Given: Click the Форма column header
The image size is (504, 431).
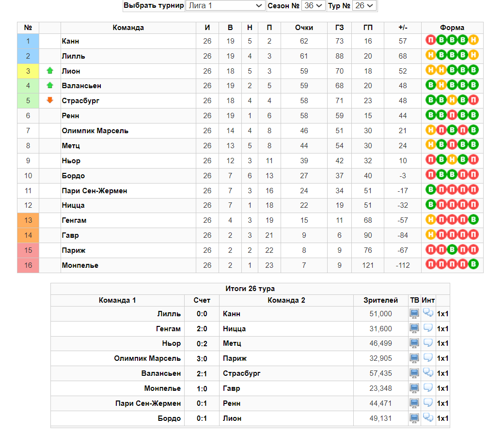Looking at the screenshot, I should [x=452, y=28].
